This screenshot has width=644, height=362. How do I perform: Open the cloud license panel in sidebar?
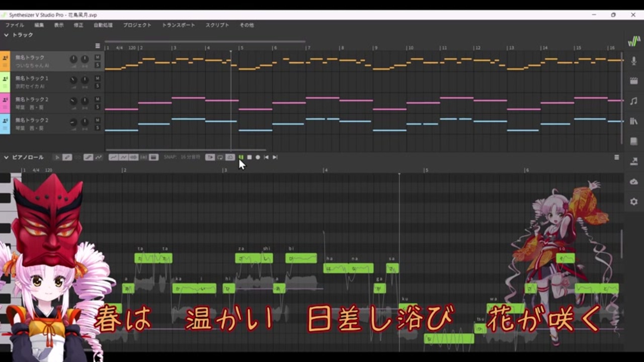click(634, 181)
